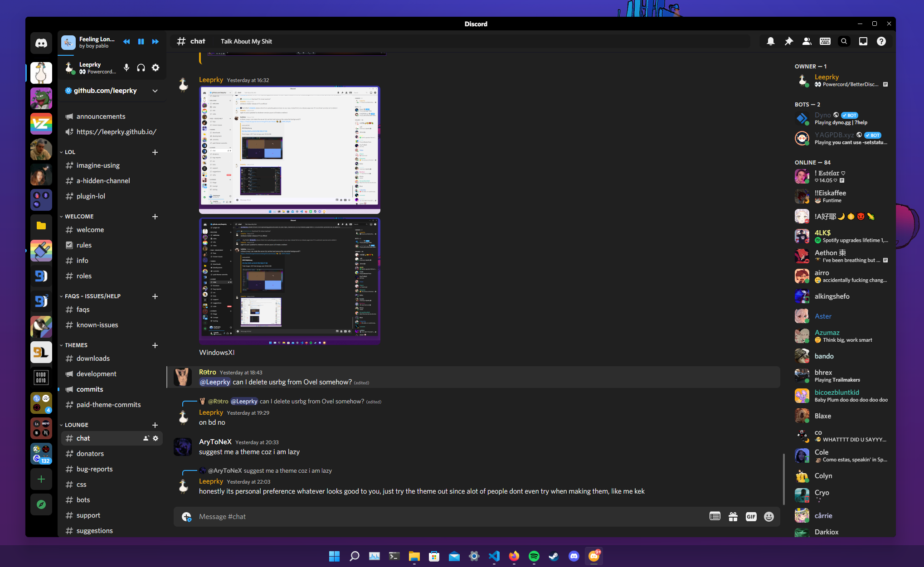Skip to next Spotify track
Screen dimensions: 924x567
pos(156,42)
